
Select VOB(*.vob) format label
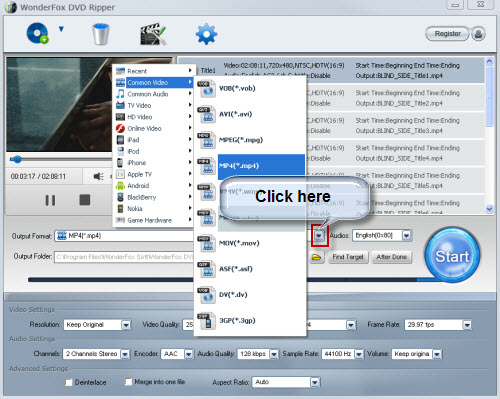(237, 88)
